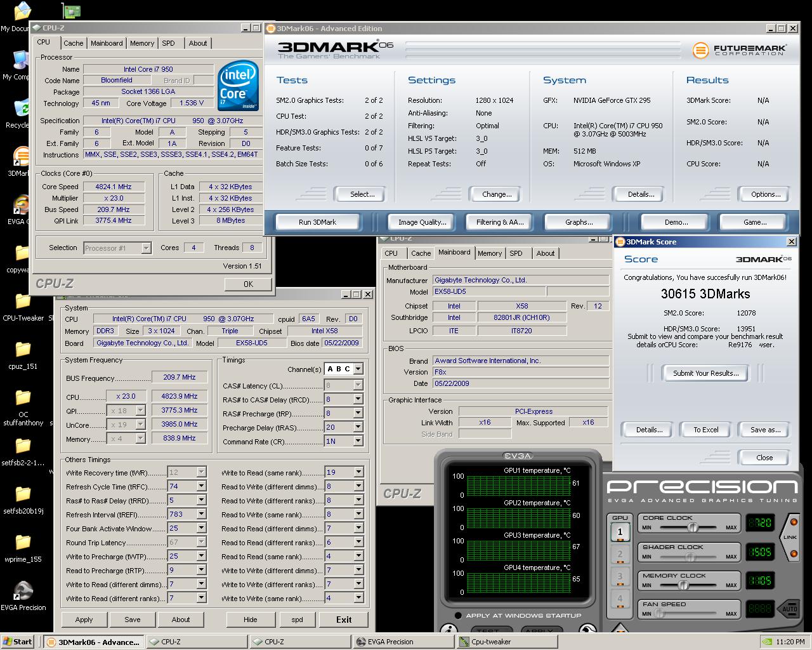Viewport: 812px width, 650px height.
Task: Switch to Cpu-tweaker taskbar button
Action: 506,642
